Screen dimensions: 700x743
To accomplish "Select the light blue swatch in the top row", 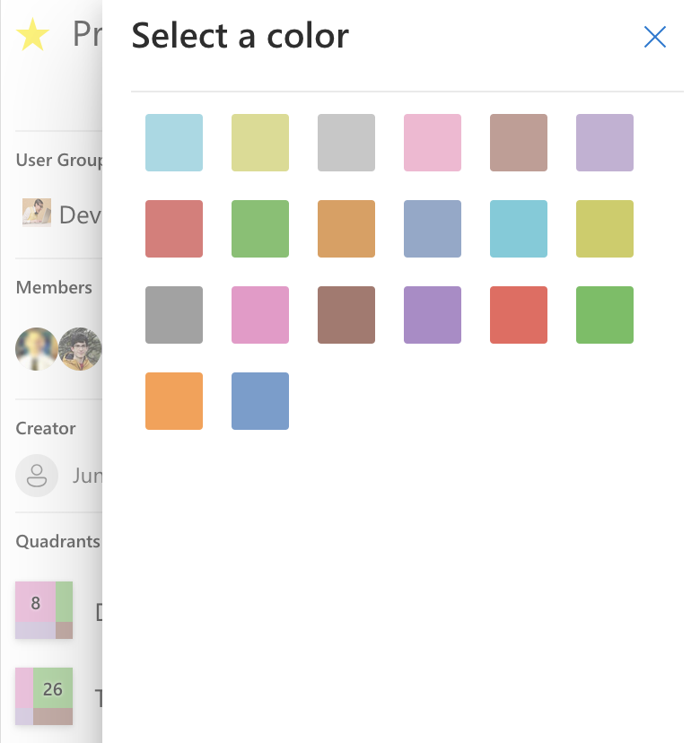I will 173,143.
